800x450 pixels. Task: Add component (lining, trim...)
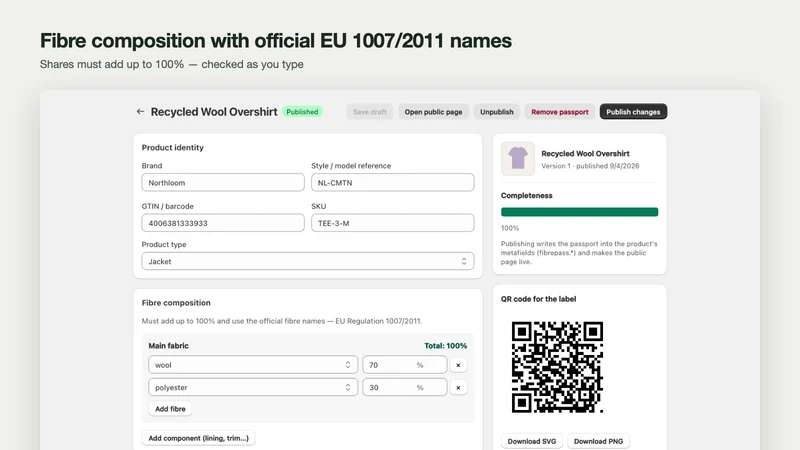[198, 438]
